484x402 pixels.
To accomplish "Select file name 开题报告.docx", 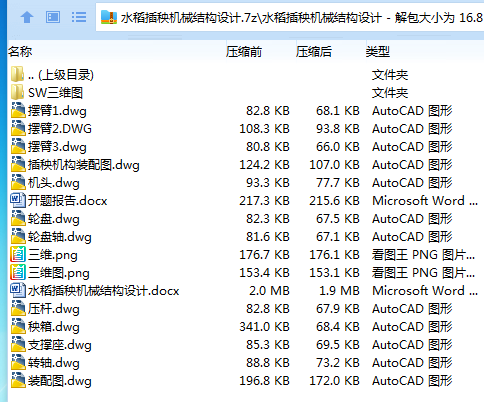I will pyautogui.click(x=68, y=201).
